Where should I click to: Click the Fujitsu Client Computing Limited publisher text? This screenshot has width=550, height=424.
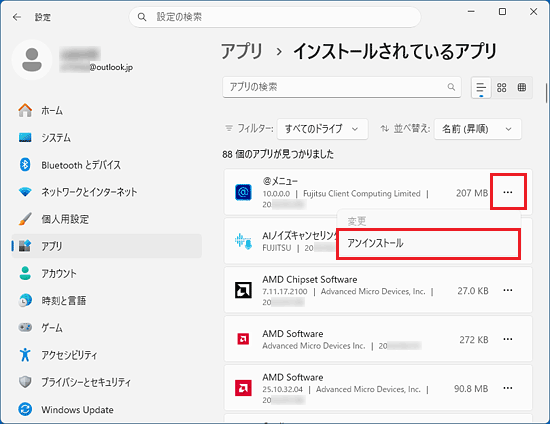pos(362,194)
